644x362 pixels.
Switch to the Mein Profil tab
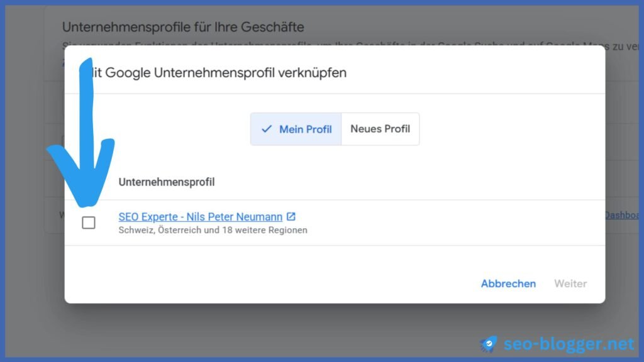pos(296,129)
